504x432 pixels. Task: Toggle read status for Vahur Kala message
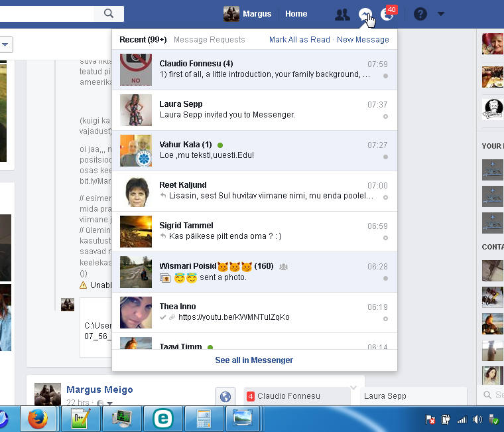click(385, 157)
